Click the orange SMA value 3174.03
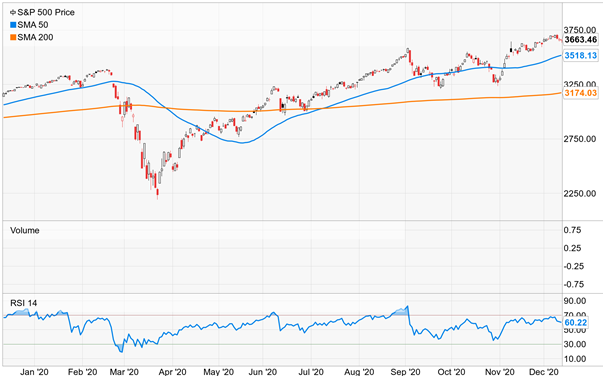Viewport: 603px width, 376px height. (x=581, y=93)
